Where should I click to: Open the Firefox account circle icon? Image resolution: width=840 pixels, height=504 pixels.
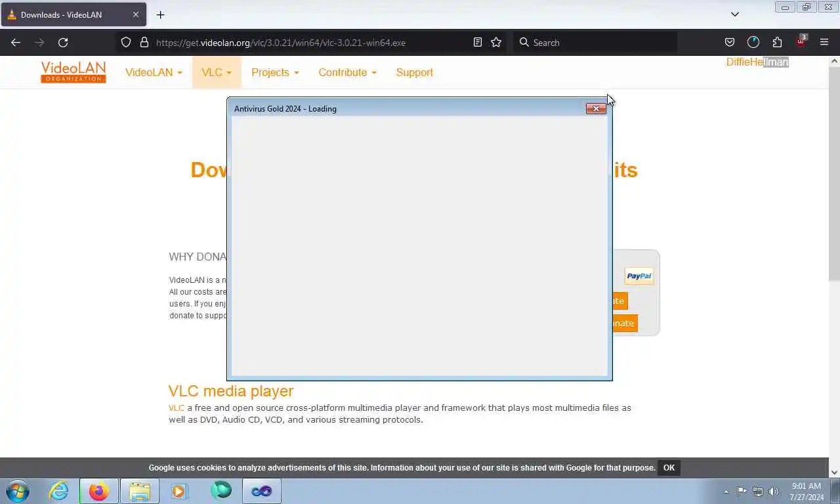753,42
